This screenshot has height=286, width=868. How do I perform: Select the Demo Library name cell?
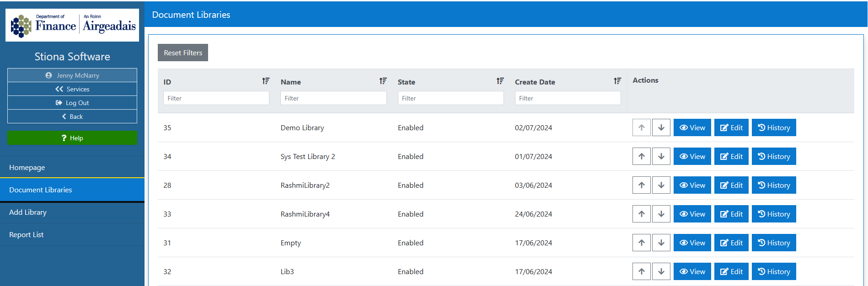tap(302, 127)
